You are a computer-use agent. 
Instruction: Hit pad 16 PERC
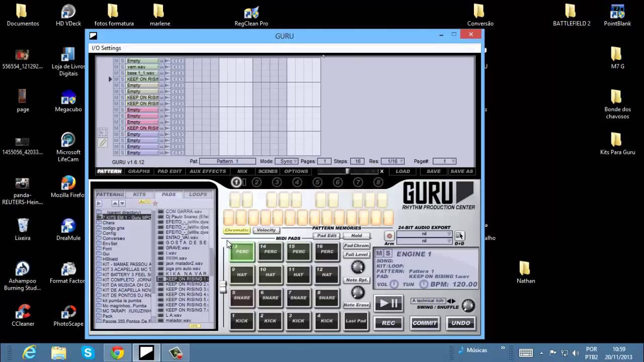click(327, 251)
